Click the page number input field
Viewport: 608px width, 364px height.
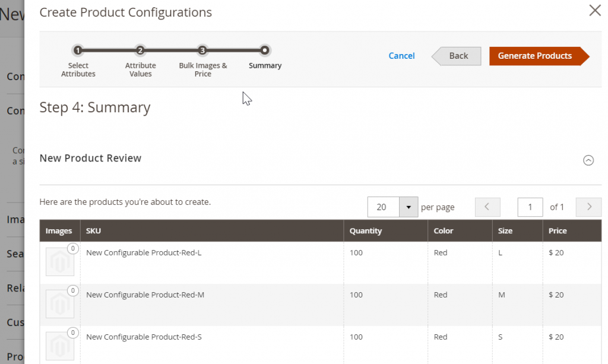[x=530, y=207]
